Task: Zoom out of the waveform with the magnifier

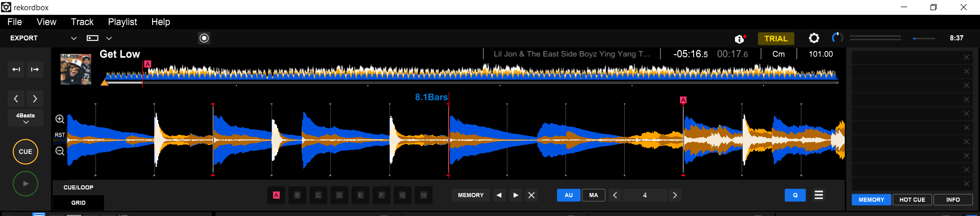Action: pyautogui.click(x=60, y=151)
